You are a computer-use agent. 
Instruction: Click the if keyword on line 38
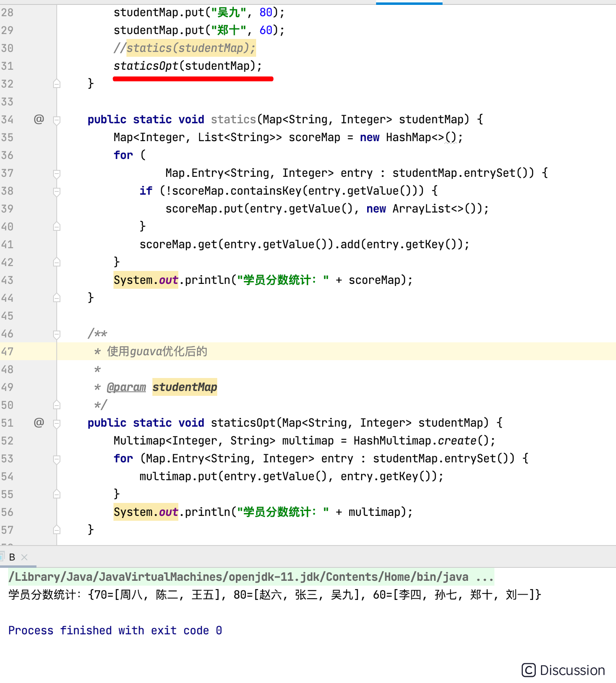click(x=146, y=191)
